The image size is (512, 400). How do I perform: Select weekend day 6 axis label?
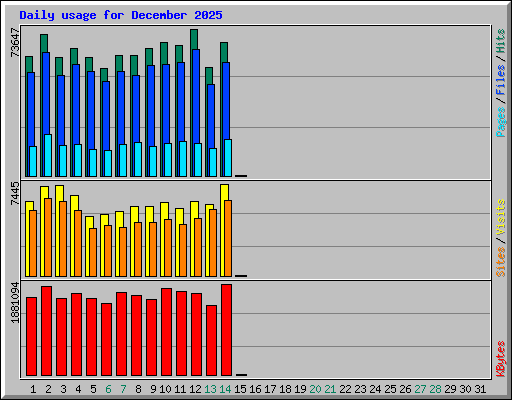click(108, 389)
